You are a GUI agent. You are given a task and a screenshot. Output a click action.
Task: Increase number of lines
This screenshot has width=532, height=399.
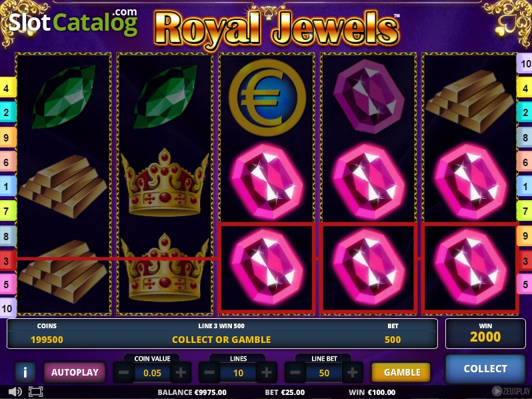coord(267,372)
